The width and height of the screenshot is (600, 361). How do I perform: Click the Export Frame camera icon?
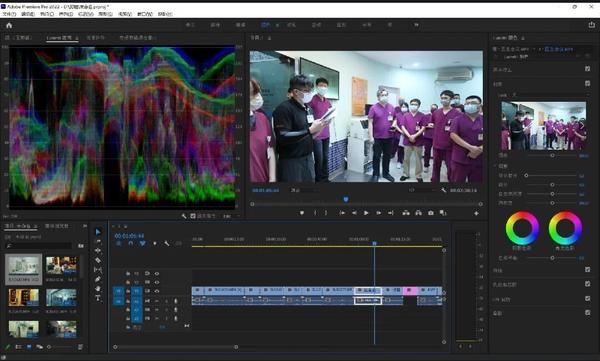click(x=431, y=213)
